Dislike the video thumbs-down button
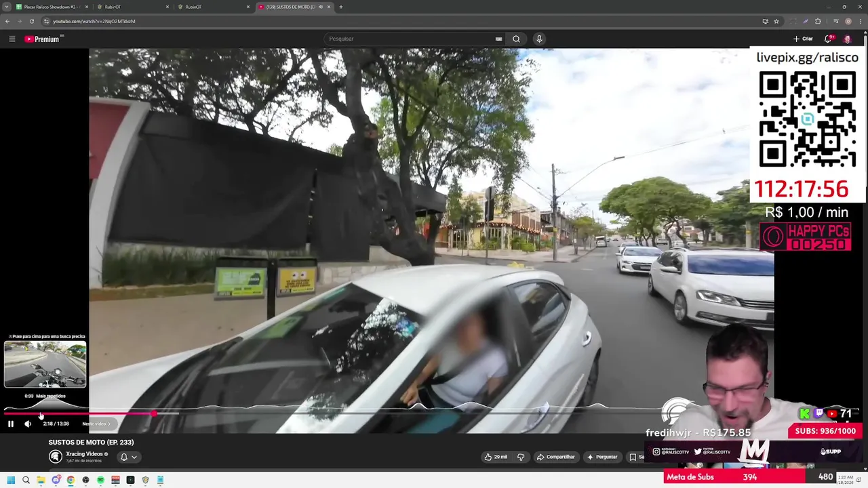 [x=521, y=457]
